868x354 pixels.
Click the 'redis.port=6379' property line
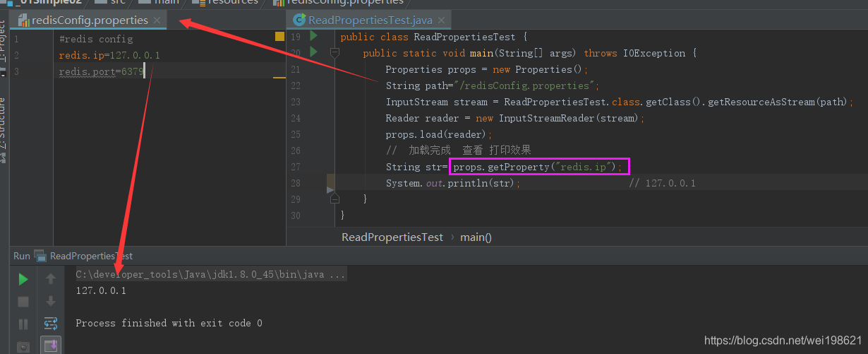(x=102, y=71)
